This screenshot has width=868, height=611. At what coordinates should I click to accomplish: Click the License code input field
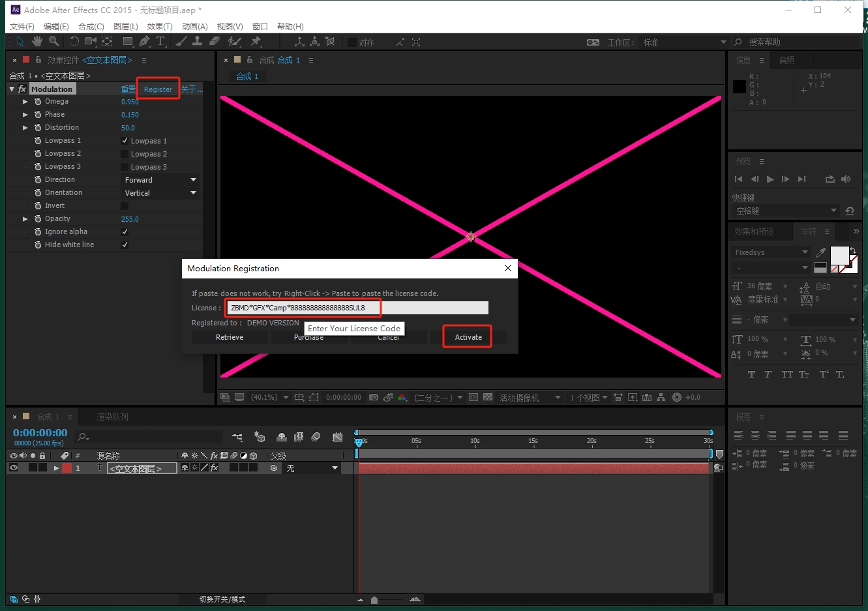(x=357, y=308)
